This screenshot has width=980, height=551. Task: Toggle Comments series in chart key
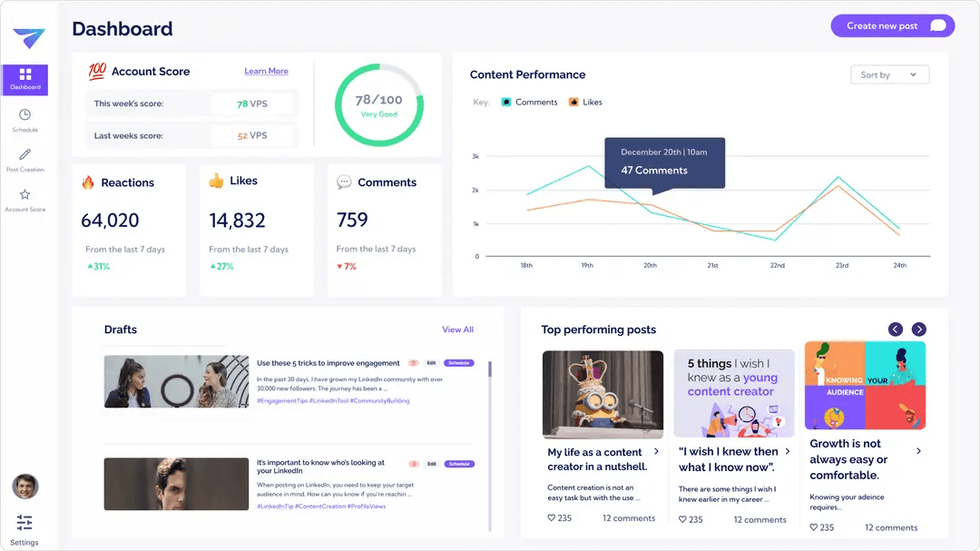[506, 103]
